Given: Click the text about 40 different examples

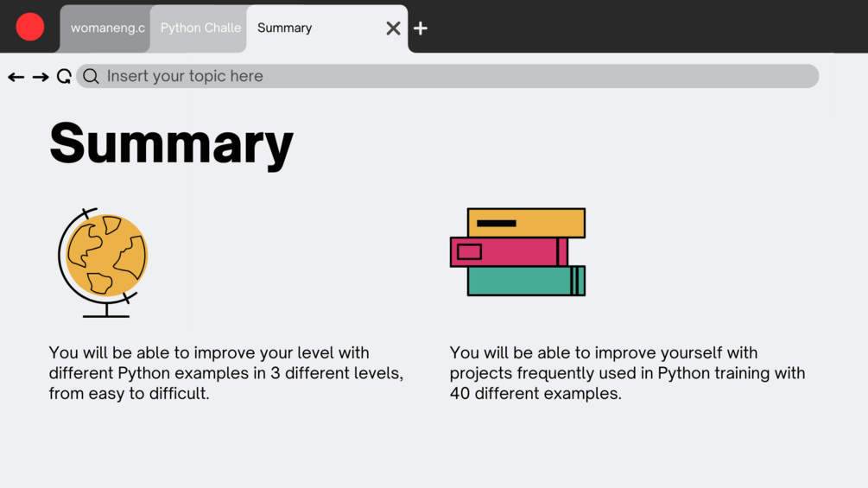Looking at the screenshot, I should click(x=627, y=373).
